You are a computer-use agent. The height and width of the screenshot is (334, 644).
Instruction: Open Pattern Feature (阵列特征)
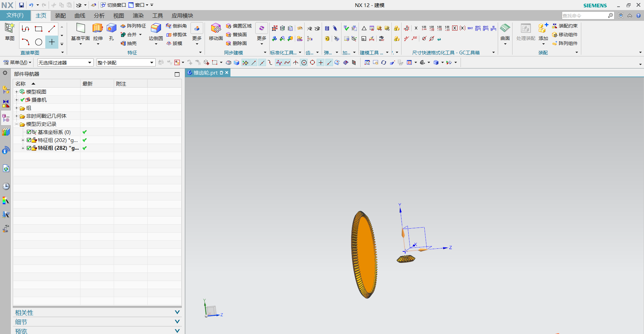pyautogui.click(x=133, y=26)
